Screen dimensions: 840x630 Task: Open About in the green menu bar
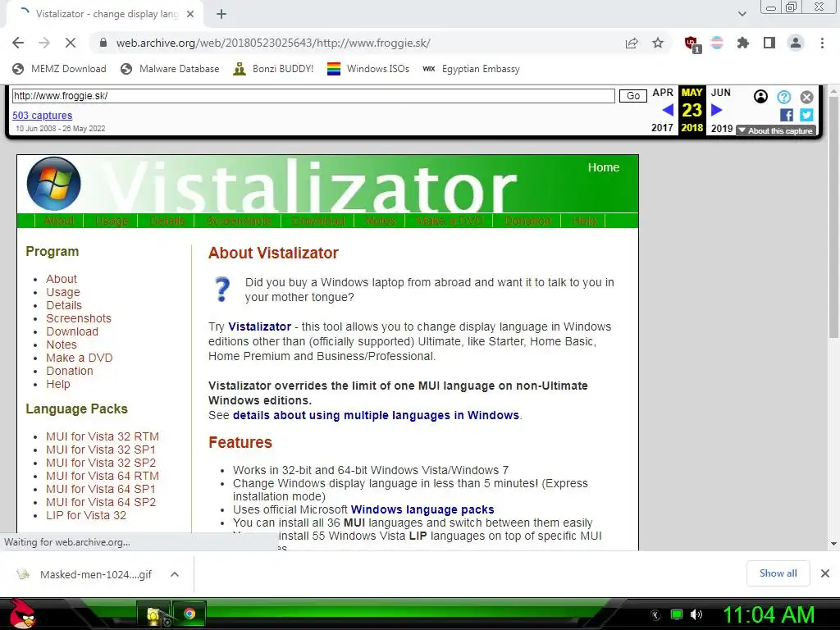pos(59,221)
